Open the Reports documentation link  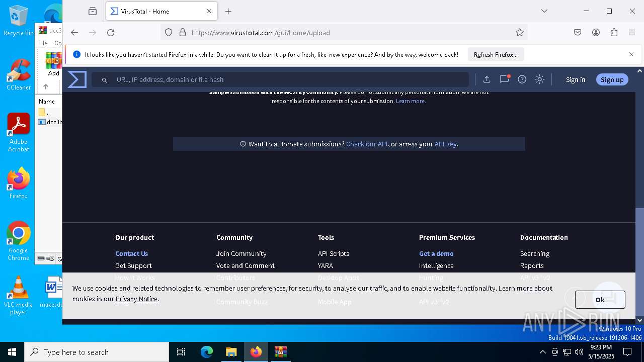[532, 265]
